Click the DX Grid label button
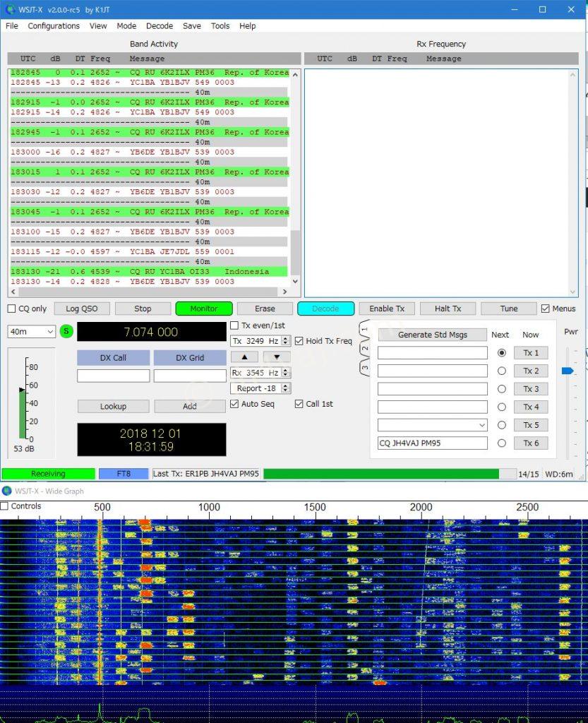 [190, 357]
